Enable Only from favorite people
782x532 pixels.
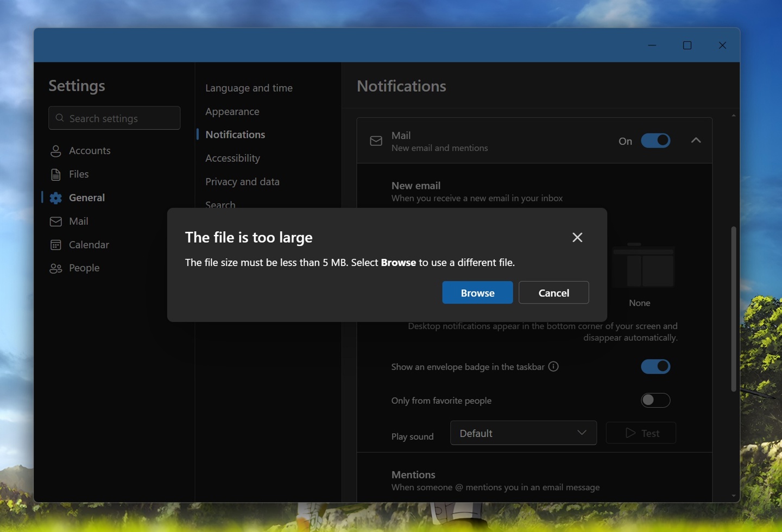[655, 400]
